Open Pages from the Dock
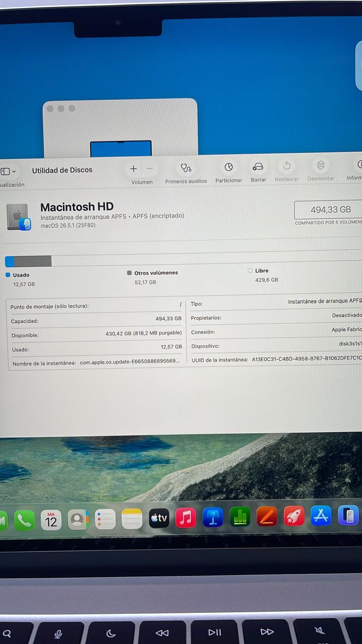The image size is (362, 644). [267, 516]
